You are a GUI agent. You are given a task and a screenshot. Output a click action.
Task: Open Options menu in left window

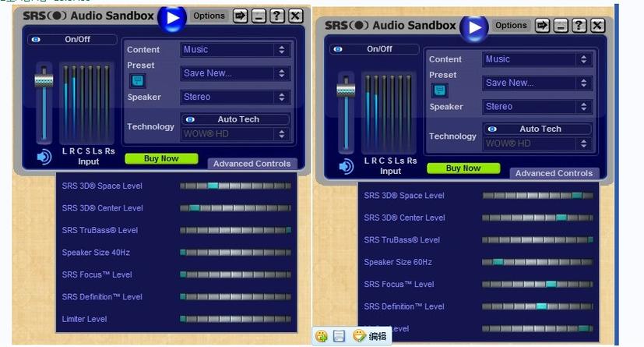tap(209, 16)
